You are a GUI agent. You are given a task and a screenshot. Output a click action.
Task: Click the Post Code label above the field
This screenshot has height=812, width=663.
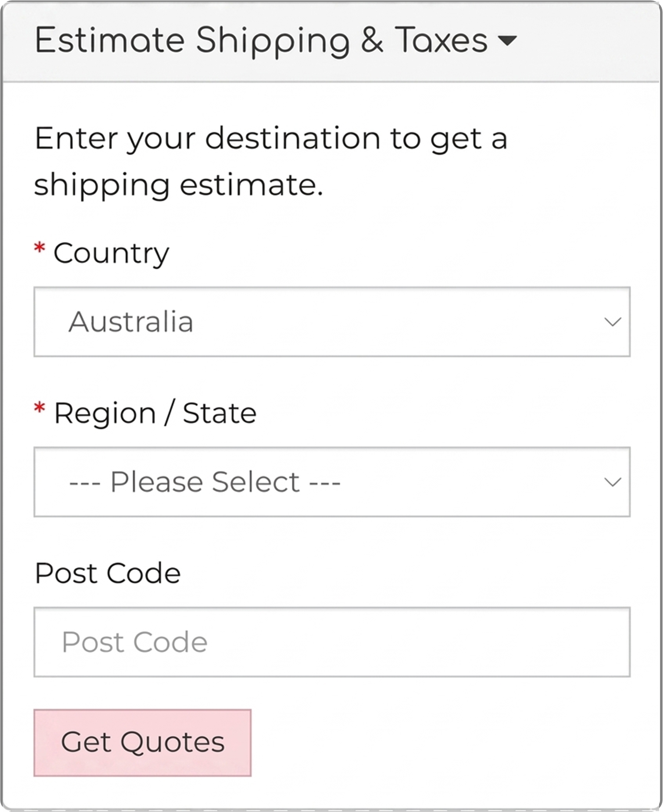[x=107, y=573]
